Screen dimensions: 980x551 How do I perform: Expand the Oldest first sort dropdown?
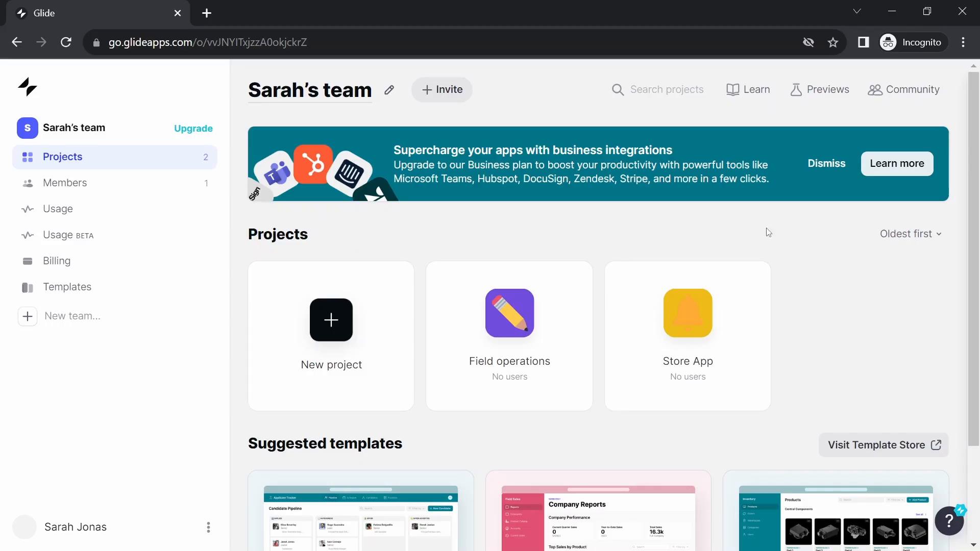(x=911, y=234)
